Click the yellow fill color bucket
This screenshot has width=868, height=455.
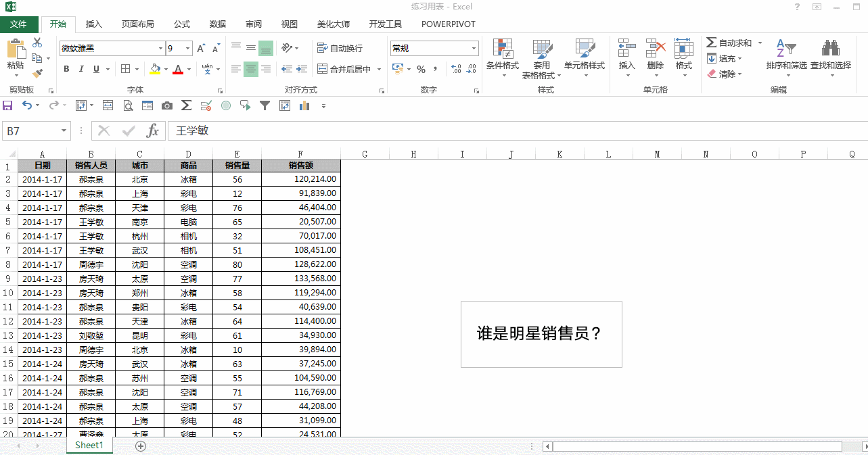[x=155, y=69]
